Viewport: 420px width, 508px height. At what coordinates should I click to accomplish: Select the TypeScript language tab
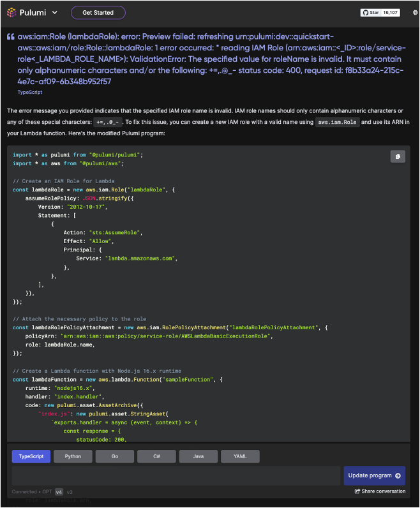click(31, 456)
